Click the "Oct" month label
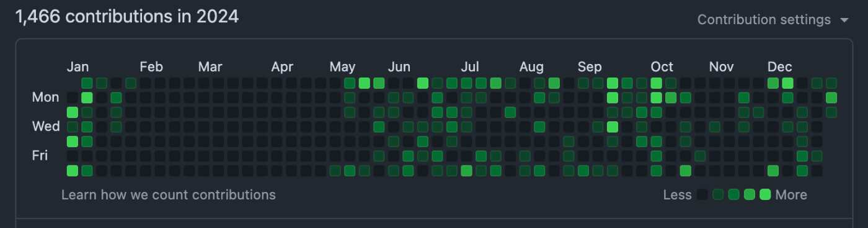 (662, 66)
